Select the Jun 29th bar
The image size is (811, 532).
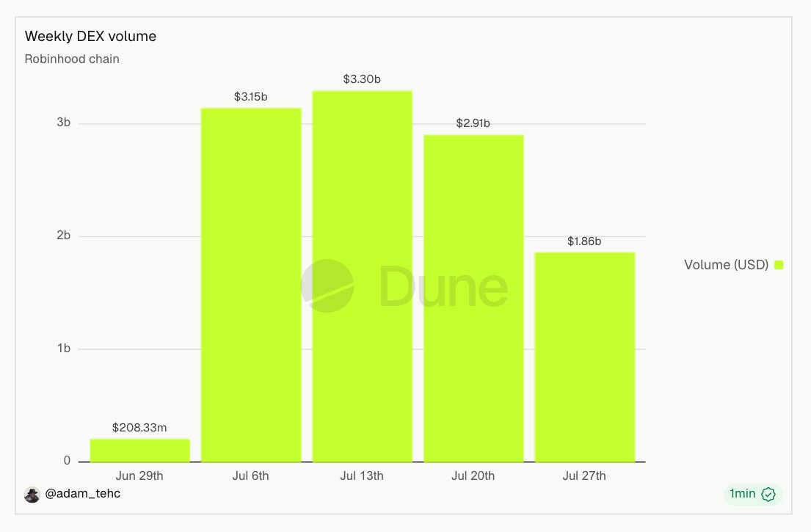pos(139,451)
